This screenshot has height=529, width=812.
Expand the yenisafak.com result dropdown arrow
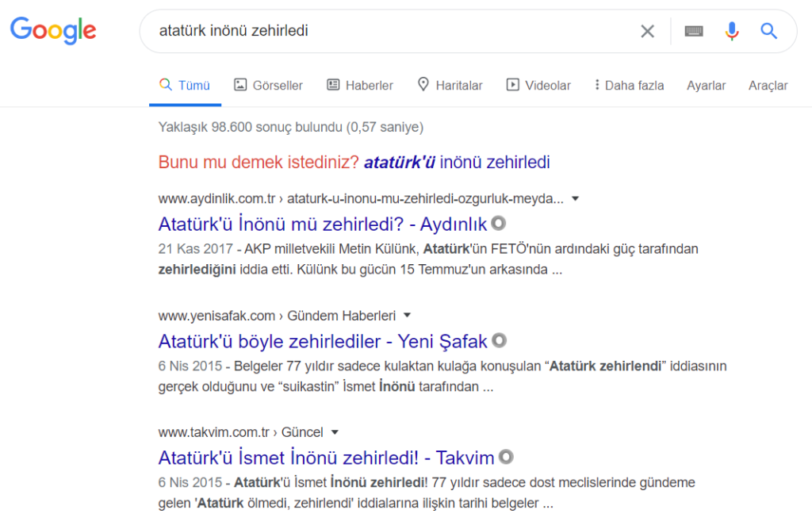pyautogui.click(x=407, y=316)
